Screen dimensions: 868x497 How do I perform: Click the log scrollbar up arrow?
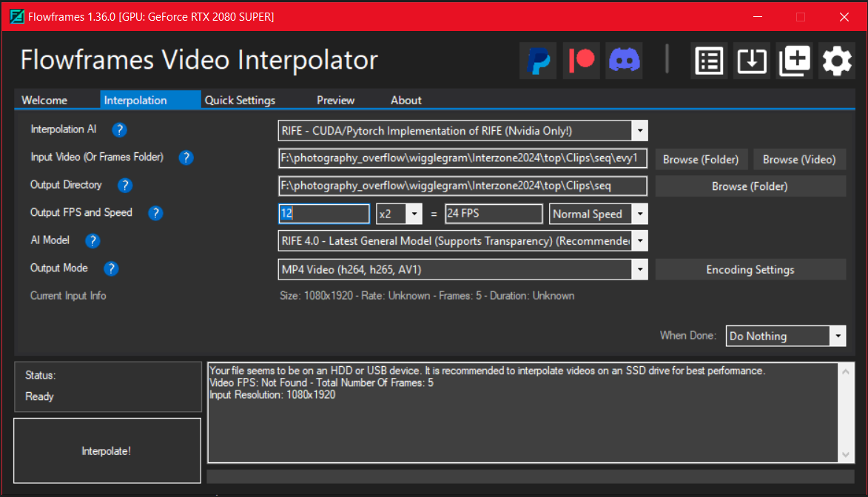(x=846, y=371)
